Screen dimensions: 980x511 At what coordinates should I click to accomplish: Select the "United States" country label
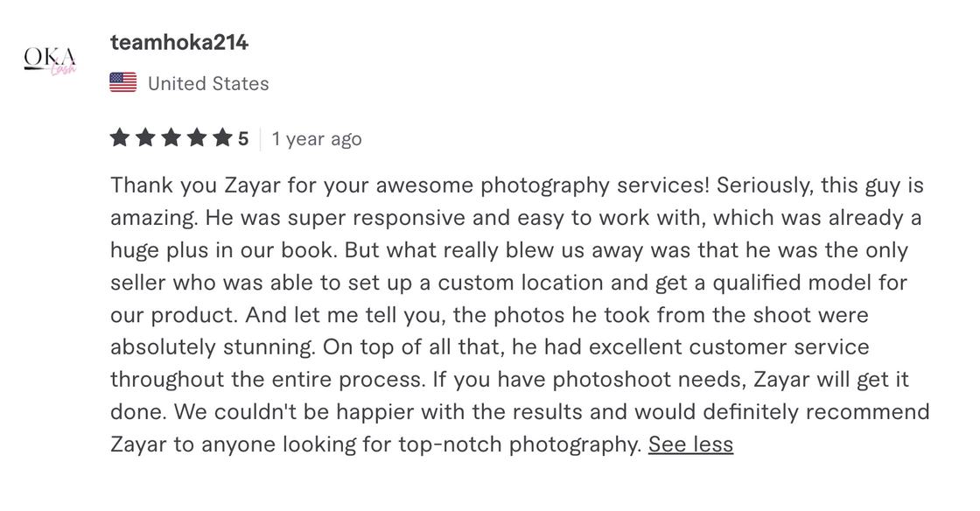(x=208, y=83)
